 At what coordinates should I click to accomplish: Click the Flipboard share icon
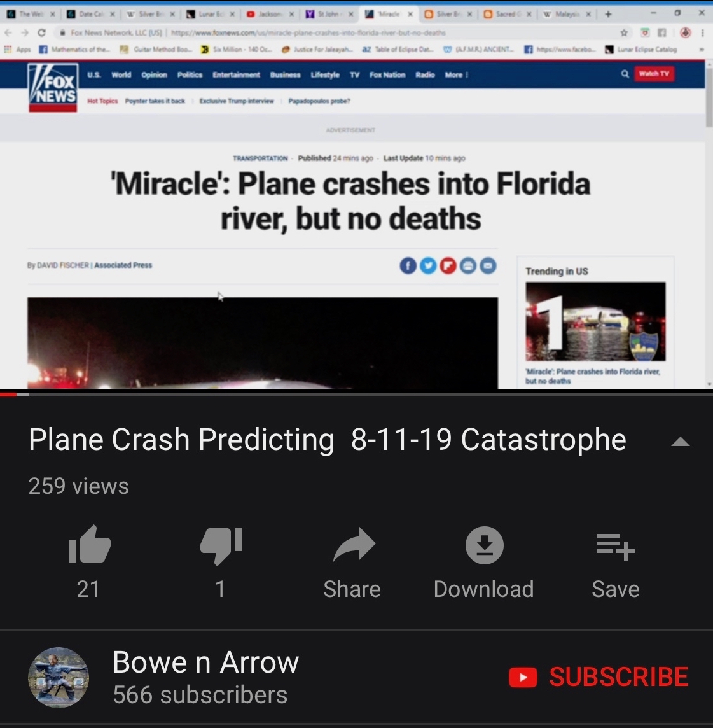click(448, 265)
